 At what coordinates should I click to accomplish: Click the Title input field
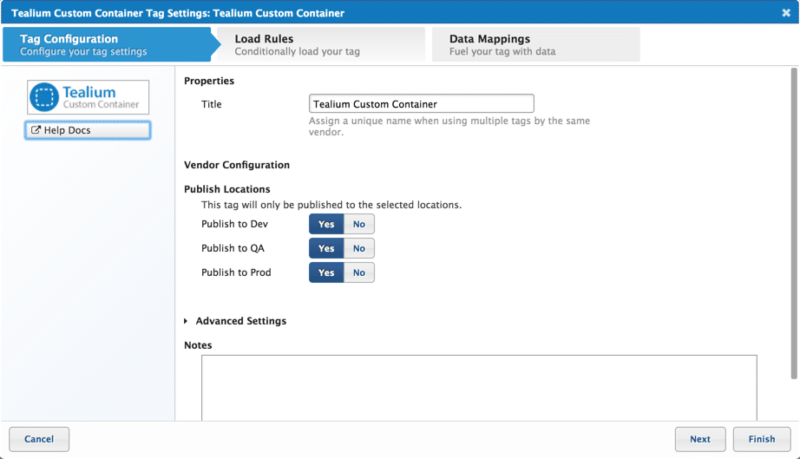click(421, 104)
